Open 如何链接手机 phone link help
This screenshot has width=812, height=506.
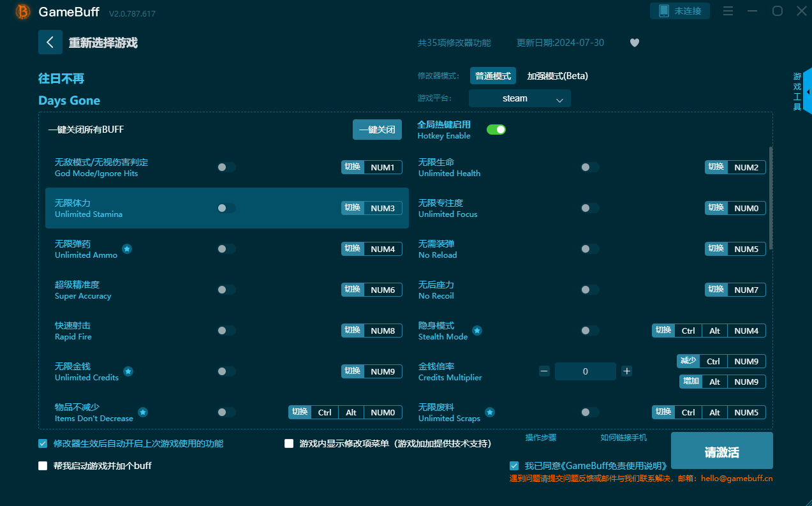point(624,438)
